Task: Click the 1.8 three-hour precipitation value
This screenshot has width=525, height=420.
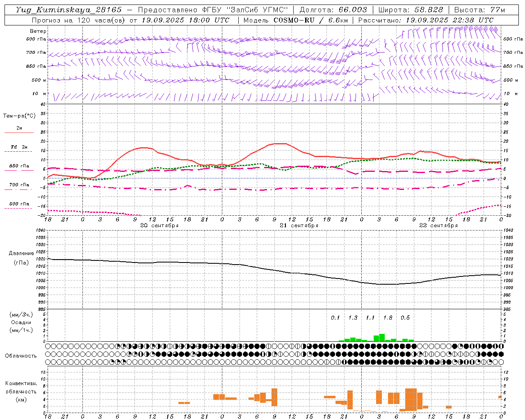Action: [388, 318]
